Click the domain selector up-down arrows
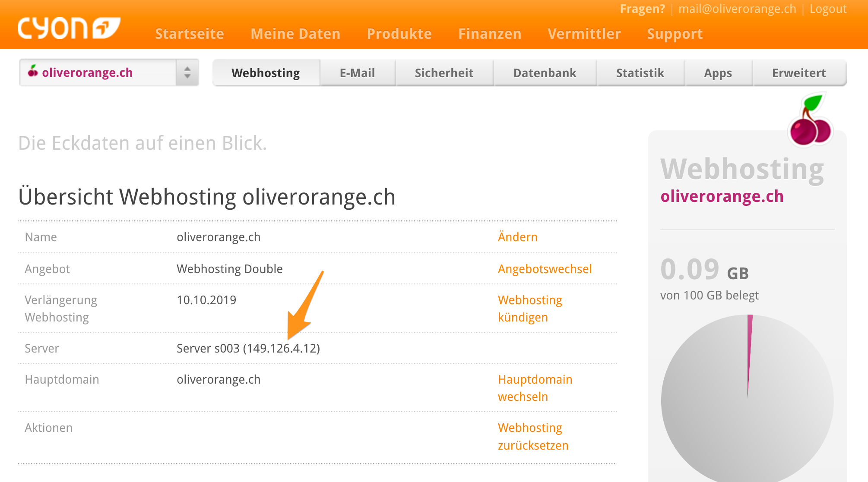The height and width of the screenshot is (482, 868). coord(187,72)
